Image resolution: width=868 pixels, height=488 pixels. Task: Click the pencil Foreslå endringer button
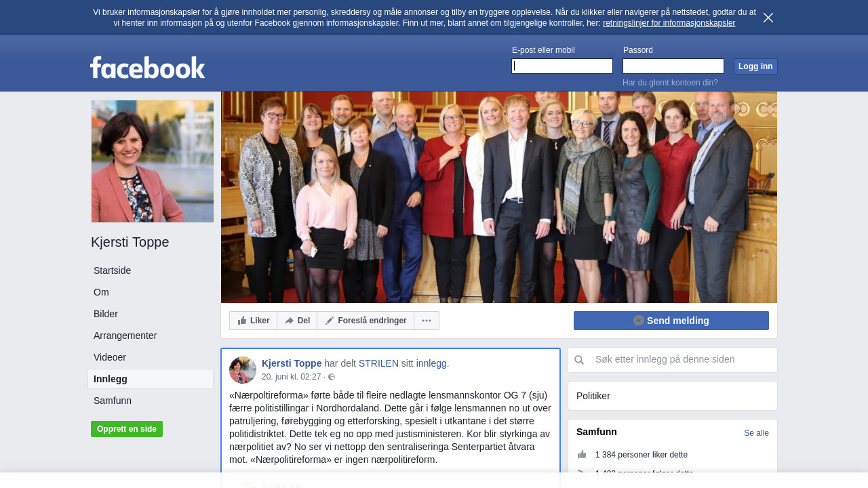[366, 321]
